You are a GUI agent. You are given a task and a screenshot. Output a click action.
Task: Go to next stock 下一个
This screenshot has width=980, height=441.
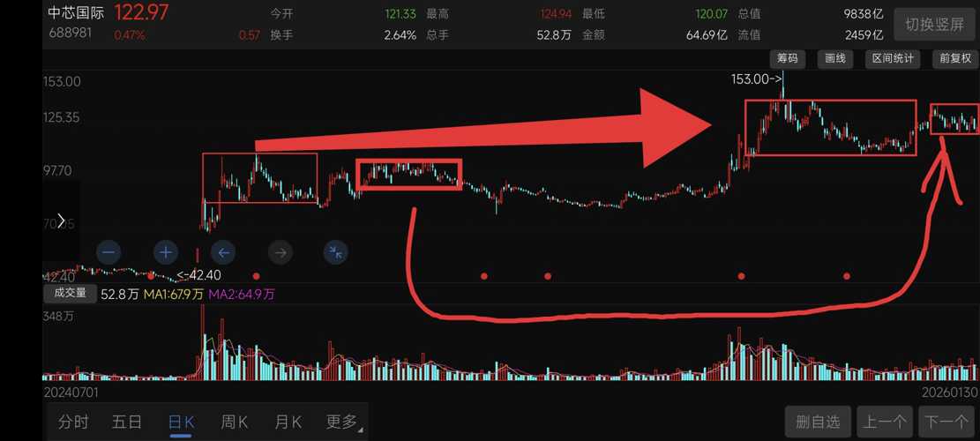tap(946, 422)
